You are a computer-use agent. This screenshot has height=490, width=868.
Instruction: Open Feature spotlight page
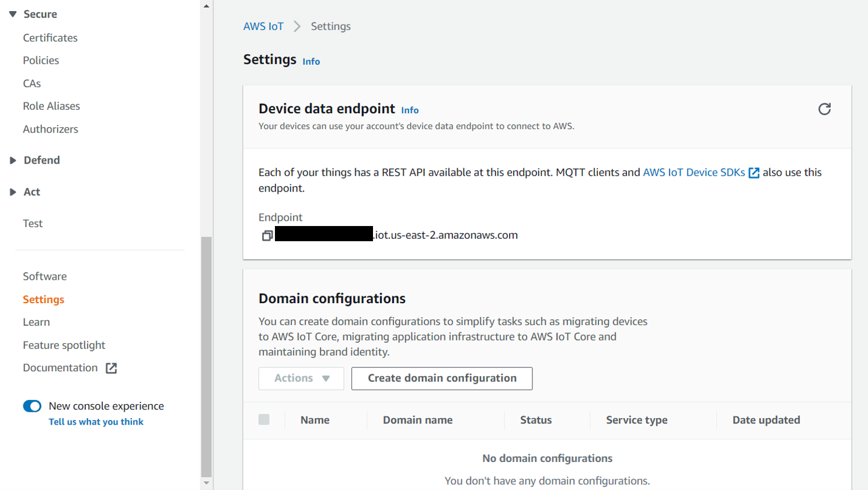pyautogui.click(x=64, y=345)
